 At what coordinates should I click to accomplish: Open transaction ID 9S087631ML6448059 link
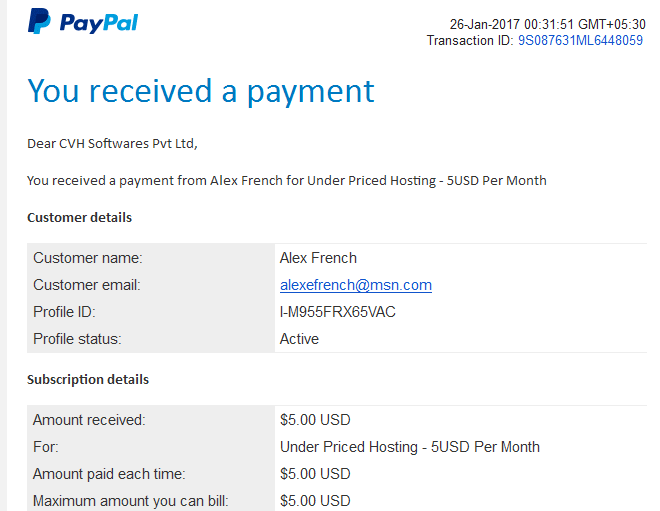[580, 40]
